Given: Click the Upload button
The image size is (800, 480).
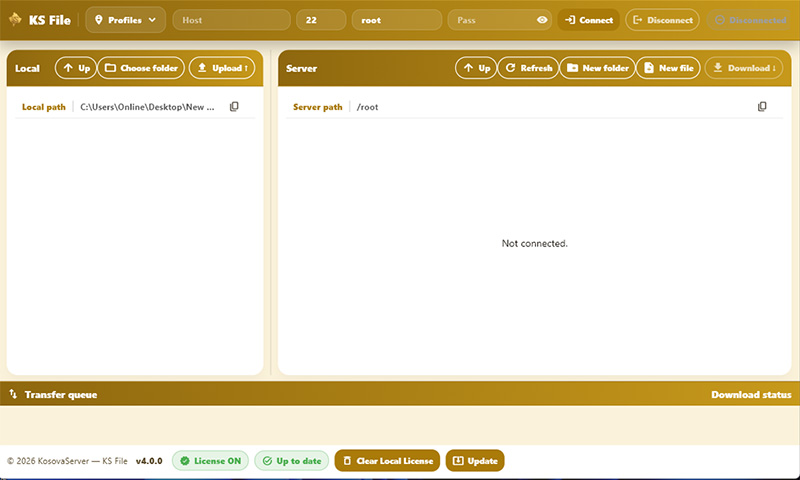Looking at the screenshot, I should 222,68.
